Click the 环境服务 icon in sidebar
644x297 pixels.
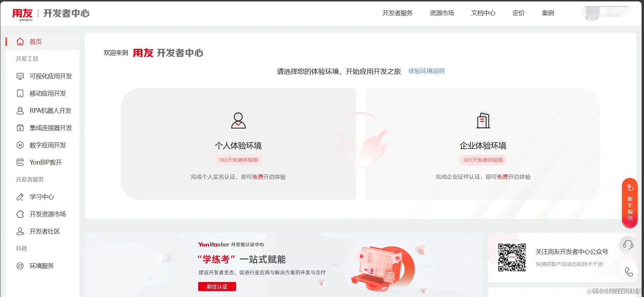(x=20, y=266)
